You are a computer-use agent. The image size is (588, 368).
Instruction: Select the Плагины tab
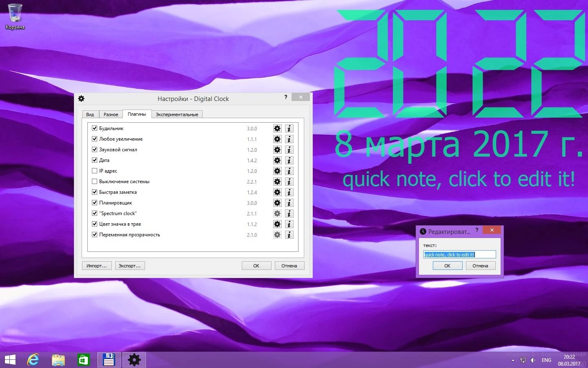137,114
